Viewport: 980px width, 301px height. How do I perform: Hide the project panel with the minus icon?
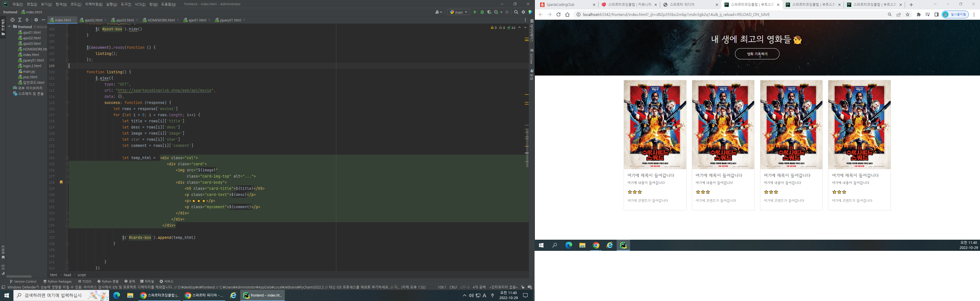pyautogui.click(x=43, y=20)
